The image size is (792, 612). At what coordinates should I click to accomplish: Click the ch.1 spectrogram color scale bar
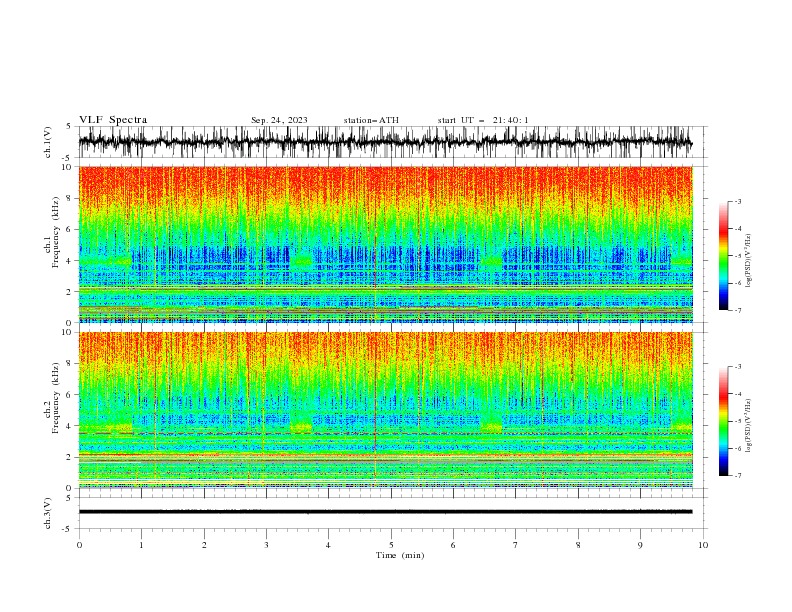point(724,256)
